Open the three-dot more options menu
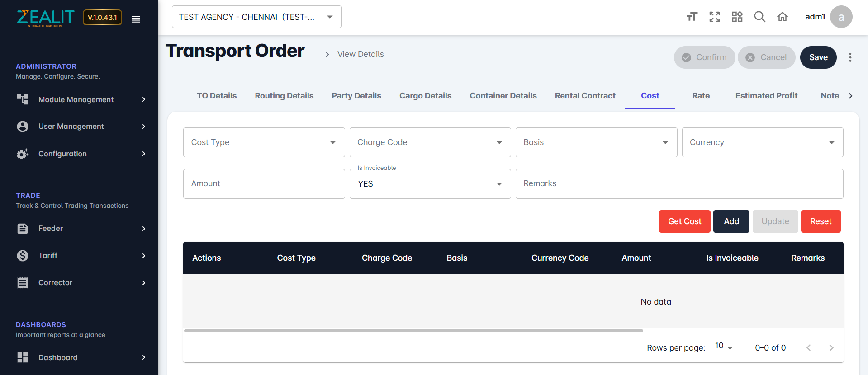The height and width of the screenshot is (375, 868). 850,57
